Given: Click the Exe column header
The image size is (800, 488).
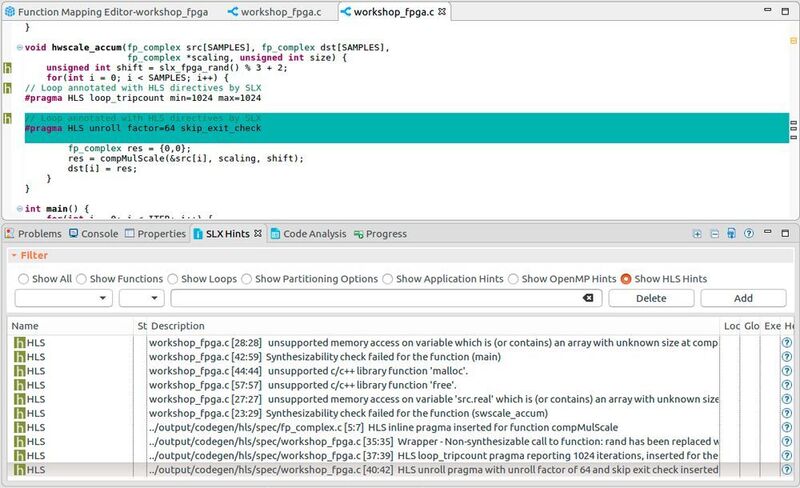Looking at the screenshot, I should point(772,326).
